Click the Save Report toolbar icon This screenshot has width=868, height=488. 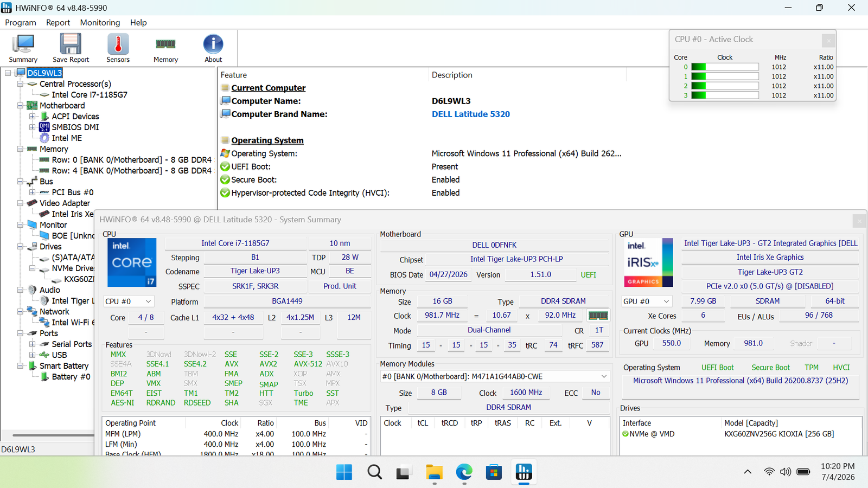point(71,48)
